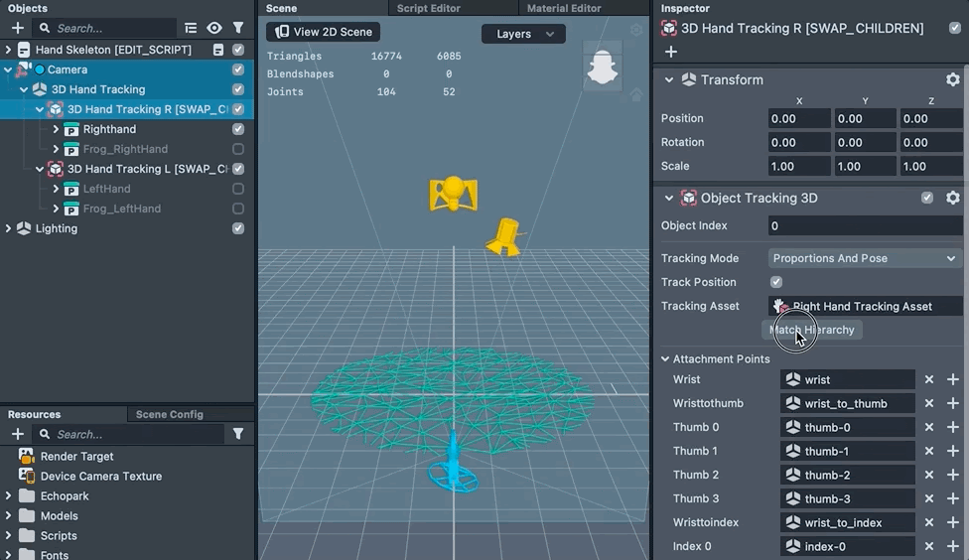Expand the Lighting object in the hierarchy
This screenshot has height=560, width=969.
(9, 228)
